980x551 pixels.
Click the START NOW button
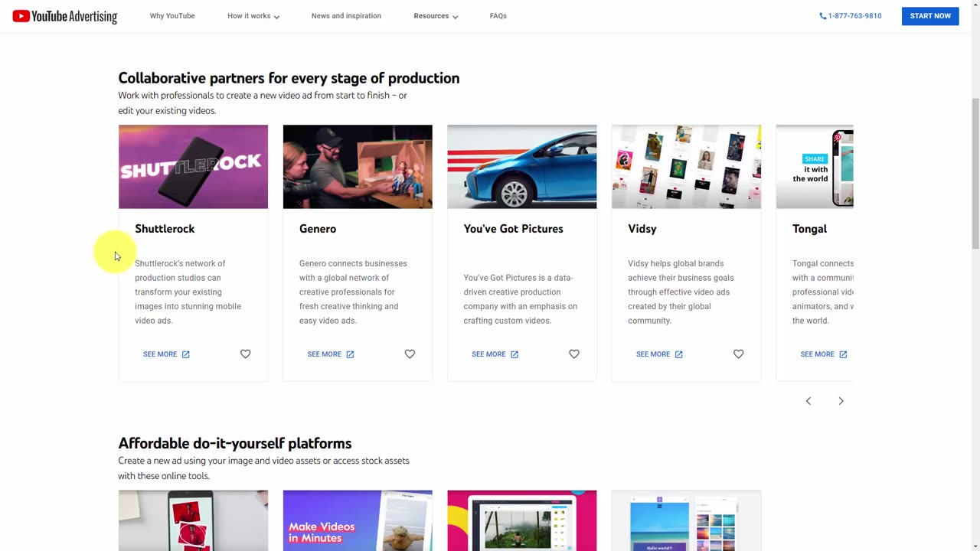point(930,16)
